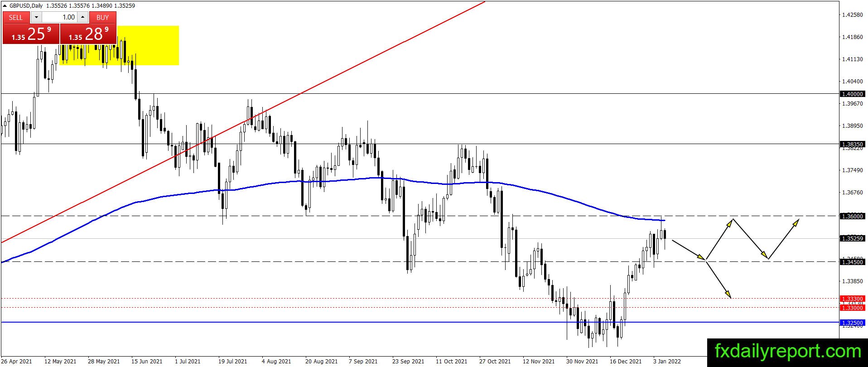Click the 11 Oct 2021 date label

click(452, 362)
